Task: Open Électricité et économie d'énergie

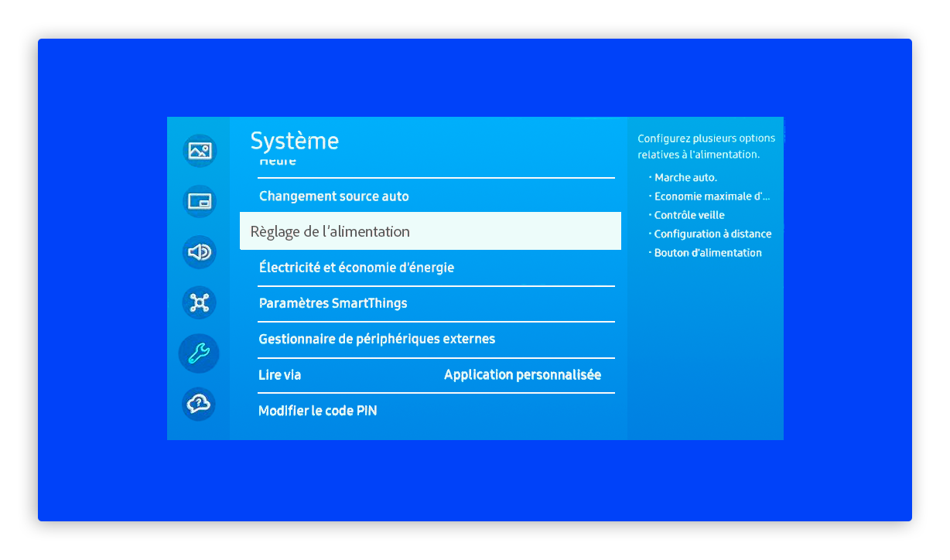Action: pos(356,268)
